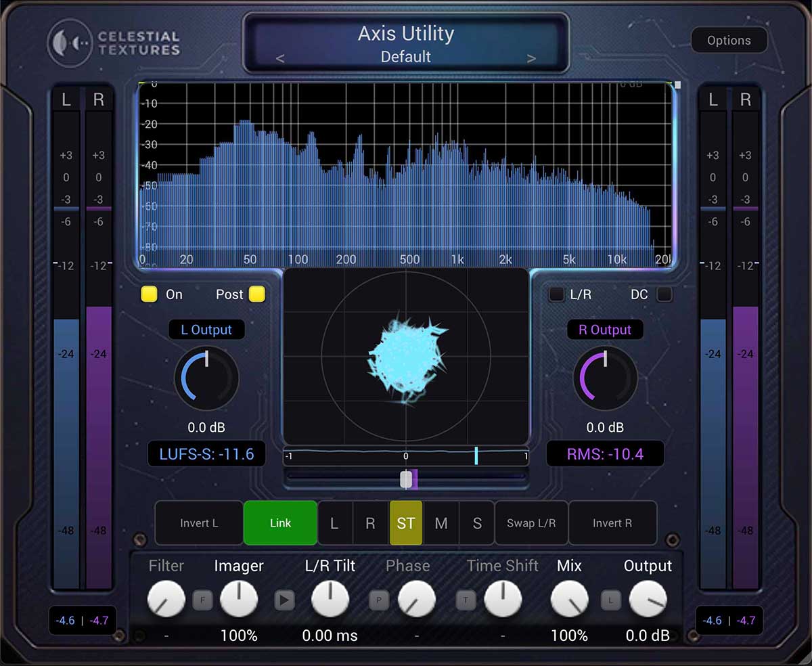Click the small square at spectrum's top-right corner
Viewport: 812px width, 666px height.
pyautogui.click(x=677, y=85)
